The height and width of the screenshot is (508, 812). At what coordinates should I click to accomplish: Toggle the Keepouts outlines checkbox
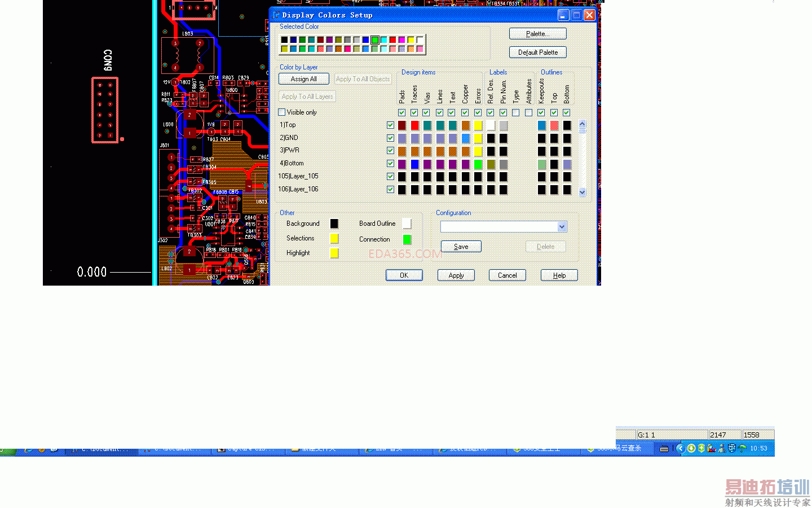coord(541,113)
